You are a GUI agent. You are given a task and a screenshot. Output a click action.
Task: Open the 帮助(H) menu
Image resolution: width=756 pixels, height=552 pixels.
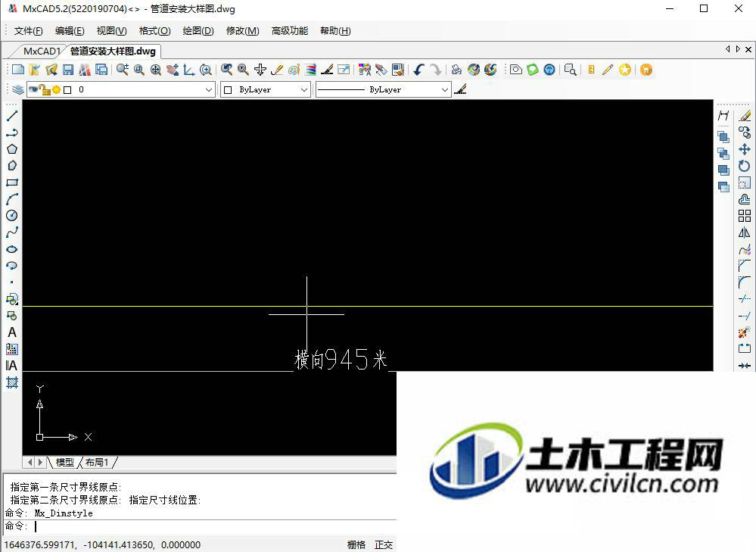click(335, 31)
